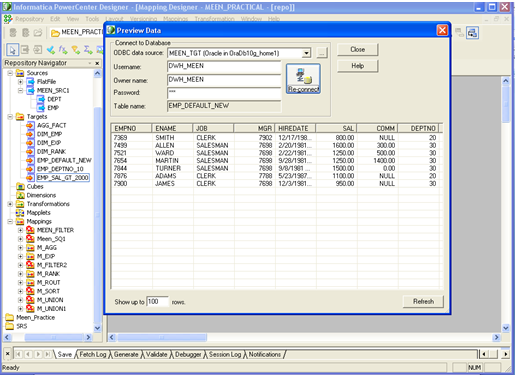Click the Close button in Preview Data

pos(357,49)
